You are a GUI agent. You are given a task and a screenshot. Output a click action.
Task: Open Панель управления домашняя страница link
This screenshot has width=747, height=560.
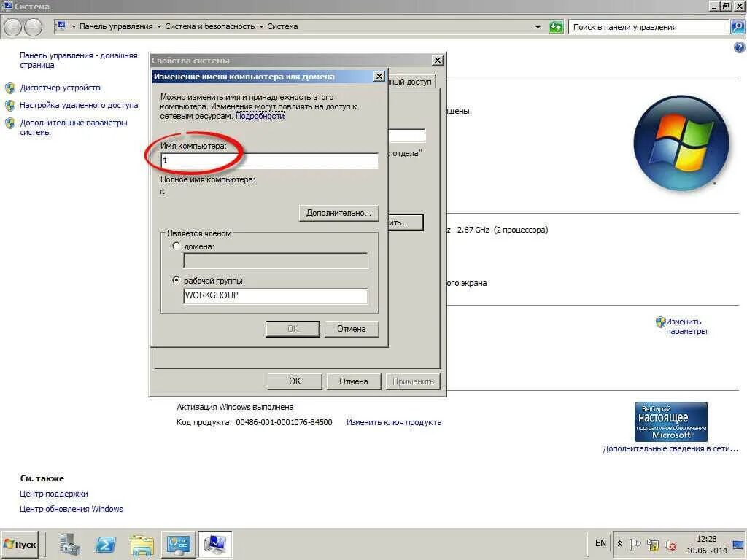(79, 61)
